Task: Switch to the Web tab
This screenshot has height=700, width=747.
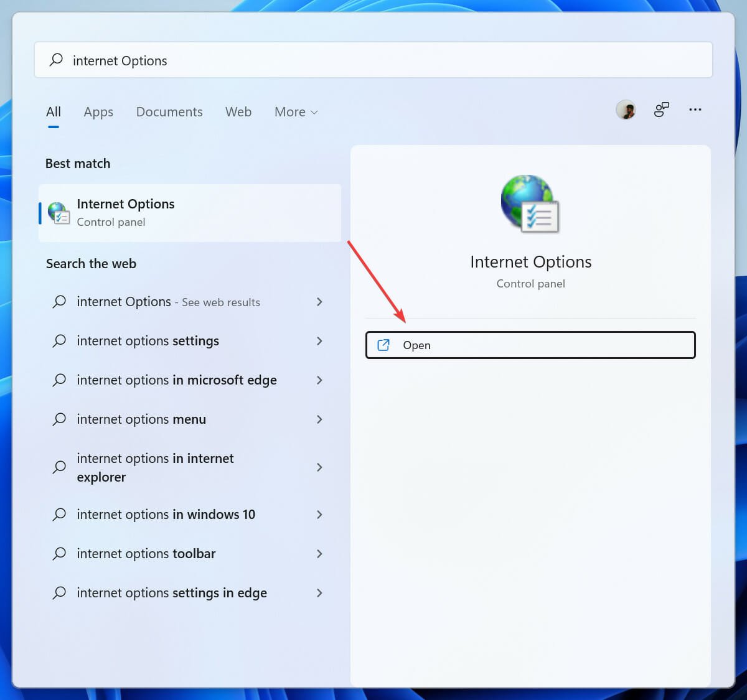Action: (x=238, y=112)
